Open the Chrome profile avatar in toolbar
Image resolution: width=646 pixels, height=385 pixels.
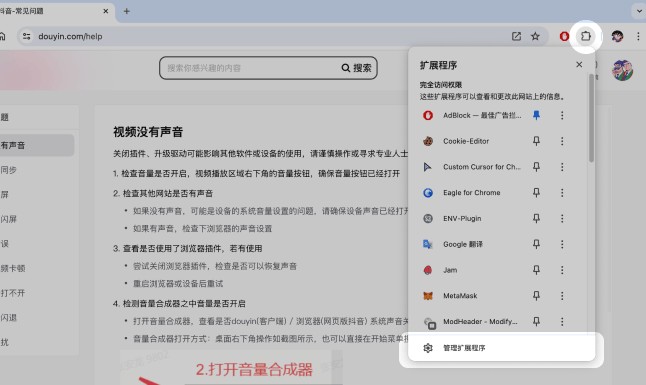click(x=617, y=36)
